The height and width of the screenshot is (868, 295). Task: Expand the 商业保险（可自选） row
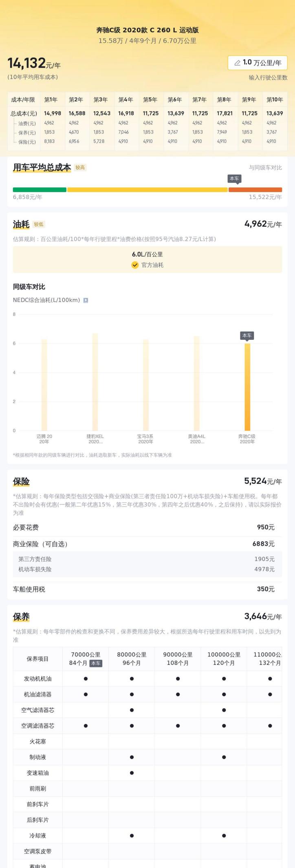(147, 544)
